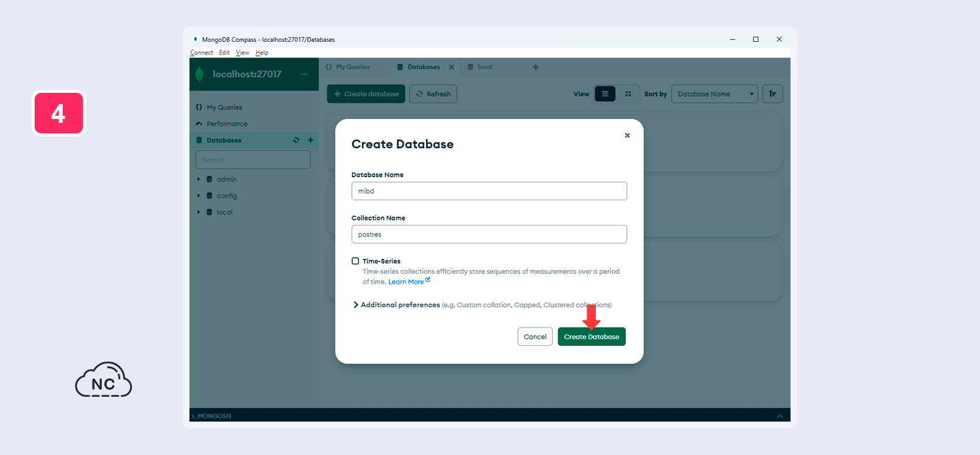Screen dimensions: 980x455
Task: Click the Create Database confirm button
Action: coord(591,337)
